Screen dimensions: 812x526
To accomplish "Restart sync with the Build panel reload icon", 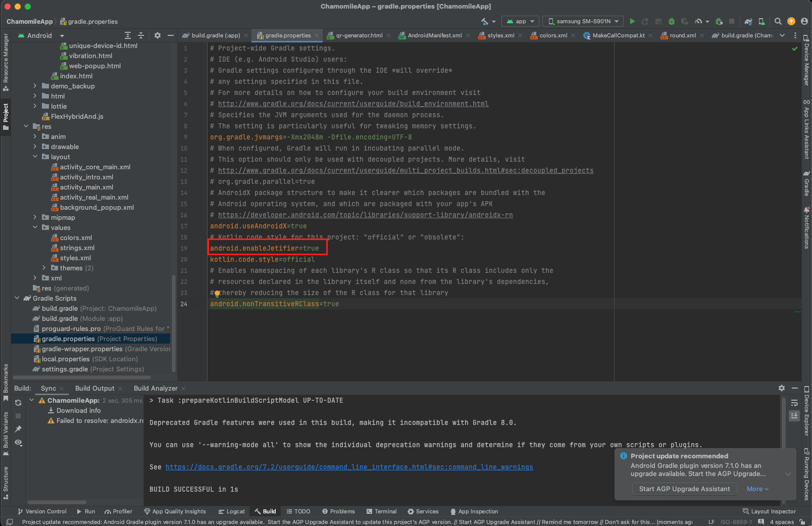I will click(x=18, y=403).
